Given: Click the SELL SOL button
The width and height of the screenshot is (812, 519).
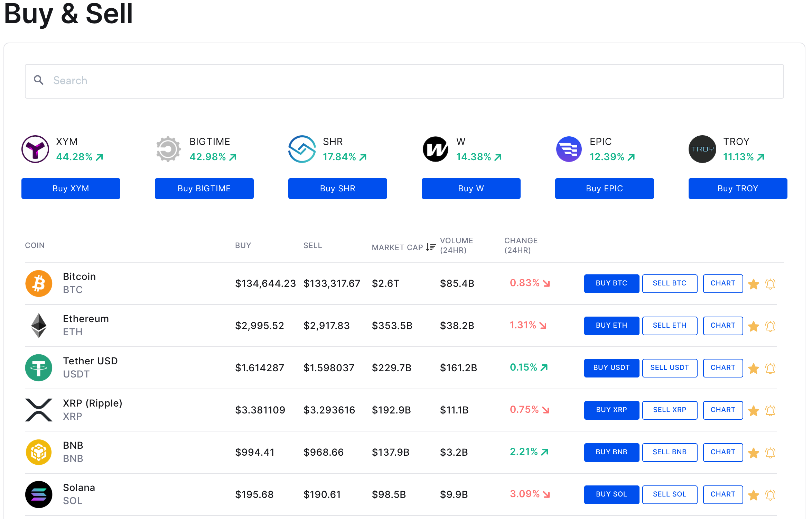Looking at the screenshot, I should click(670, 494).
